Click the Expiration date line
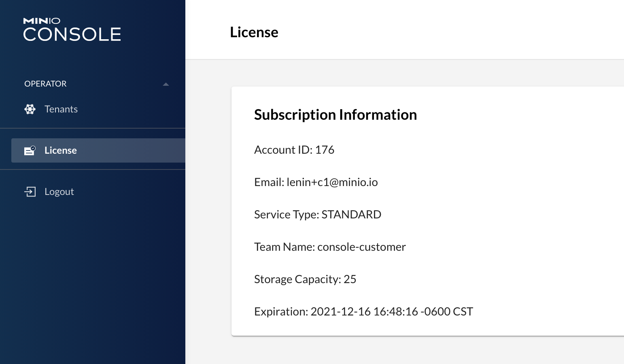Viewport: 624px width, 364px height. [x=363, y=312]
